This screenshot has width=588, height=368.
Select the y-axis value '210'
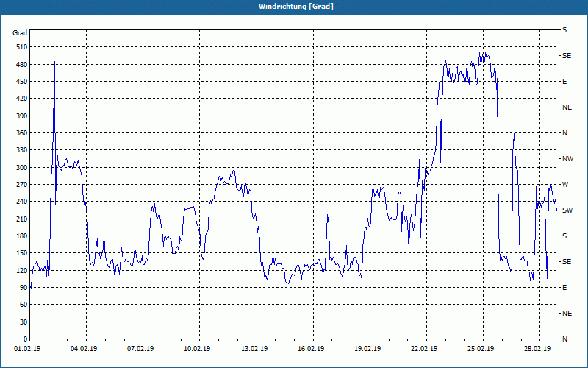tap(22, 219)
